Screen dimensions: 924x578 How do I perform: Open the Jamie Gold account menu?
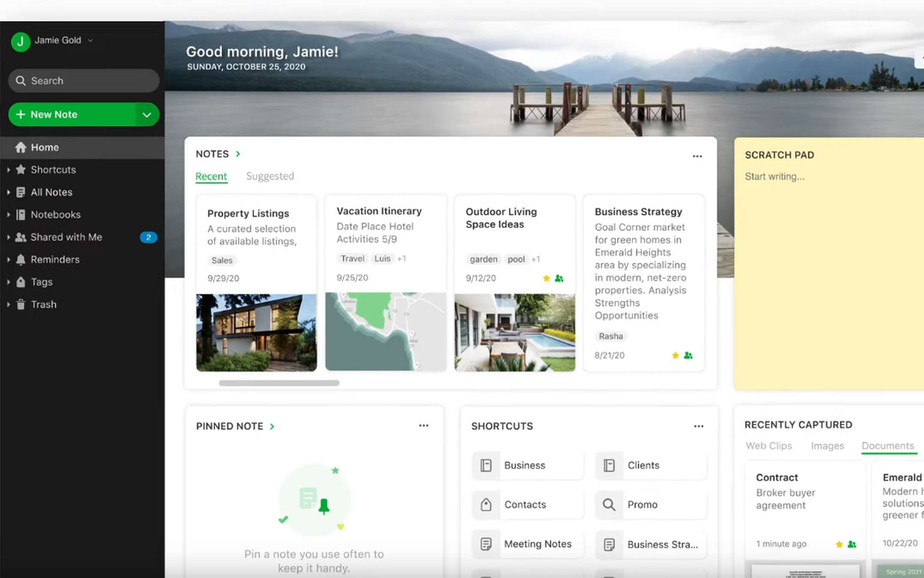point(58,40)
